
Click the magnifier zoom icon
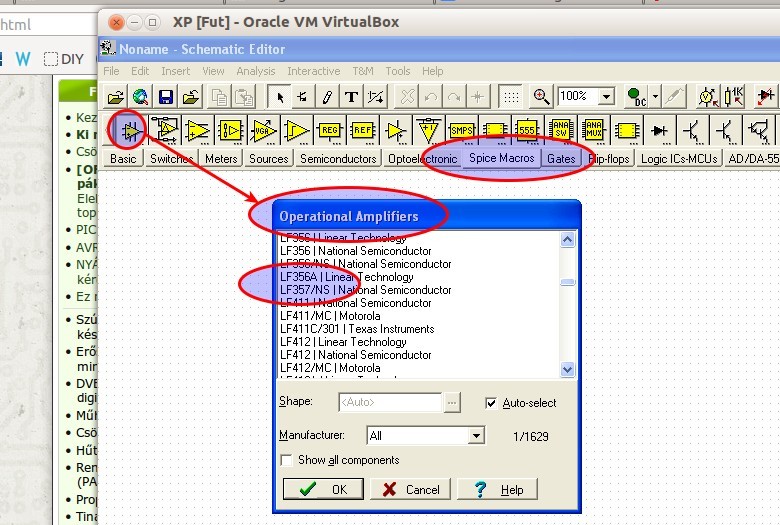(x=541, y=97)
